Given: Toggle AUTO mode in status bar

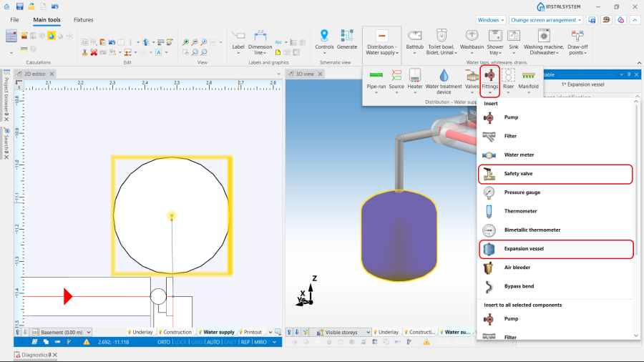Looking at the screenshot, I should point(213,342).
